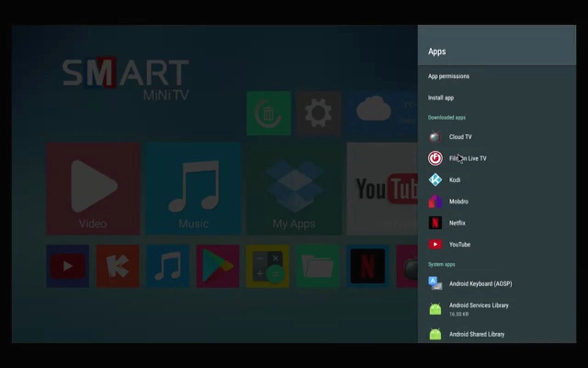This screenshot has height=368, width=588.
Task: Open Android Shared Library entry
Action: [477, 334]
